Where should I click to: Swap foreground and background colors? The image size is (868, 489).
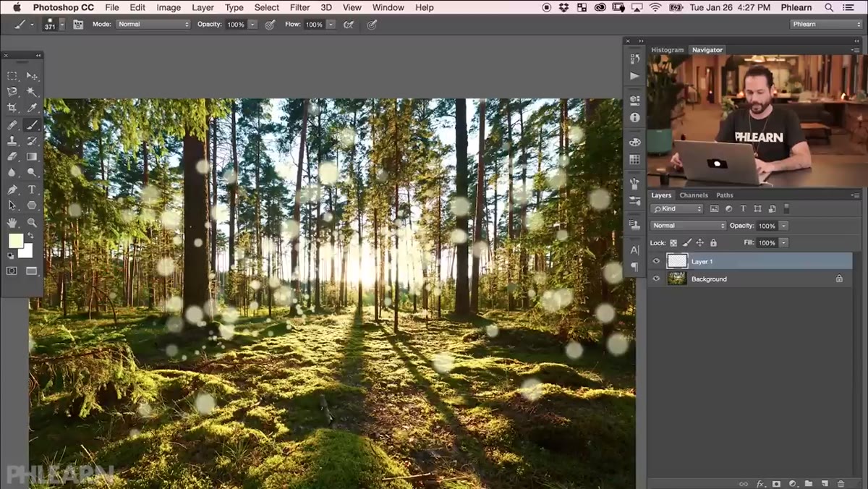(x=30, y=236)
